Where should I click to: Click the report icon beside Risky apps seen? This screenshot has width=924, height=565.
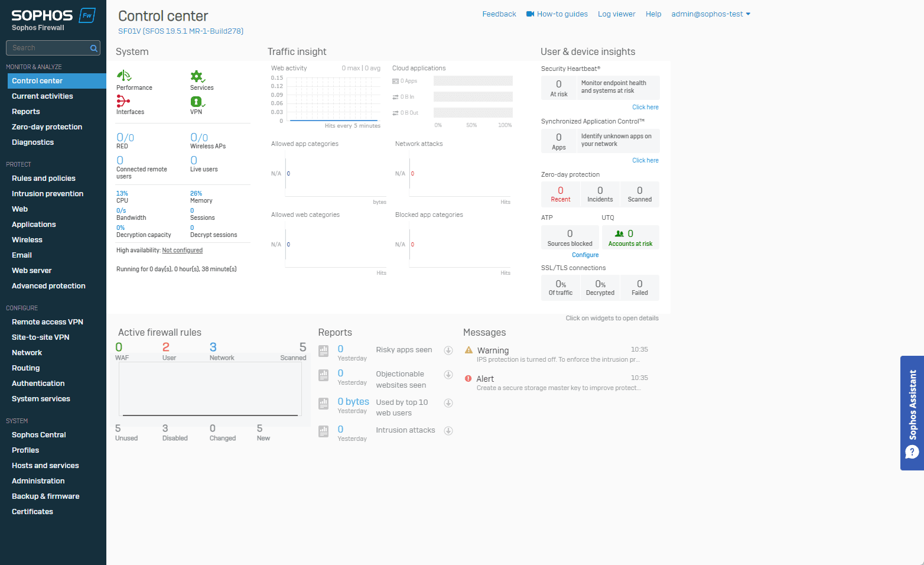pyautogui.click(x=323, y=351)
